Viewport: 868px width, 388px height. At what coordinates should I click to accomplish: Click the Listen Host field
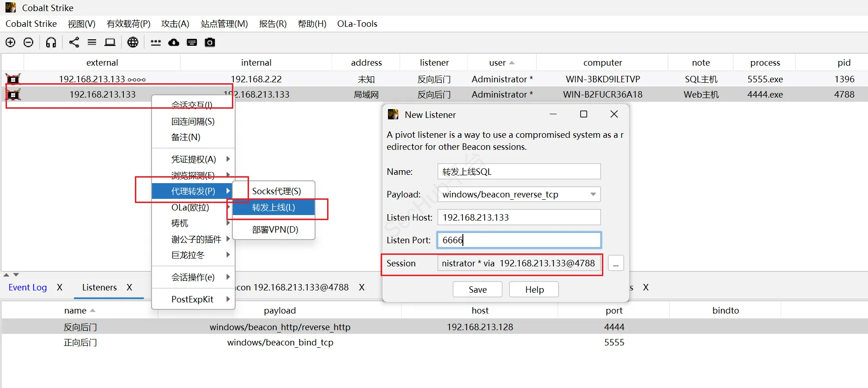click(x=519, y=217)
